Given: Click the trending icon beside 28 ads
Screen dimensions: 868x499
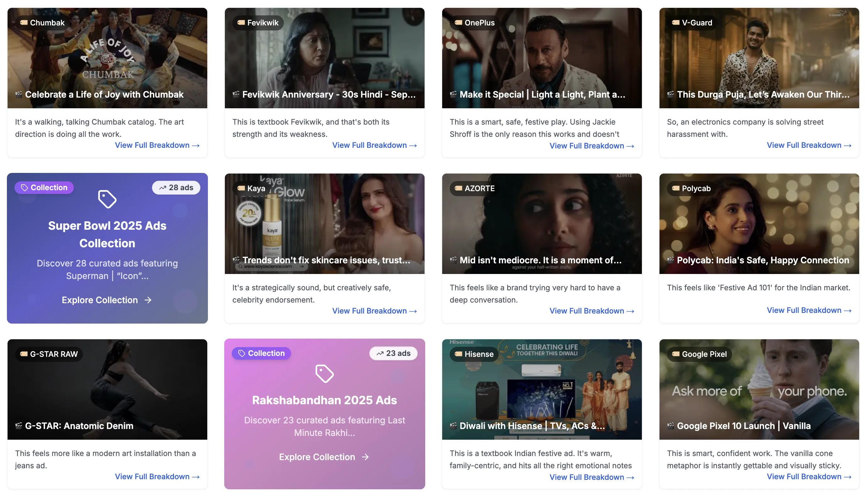Looking at the screenshot, I should click(x=163, y=188).
